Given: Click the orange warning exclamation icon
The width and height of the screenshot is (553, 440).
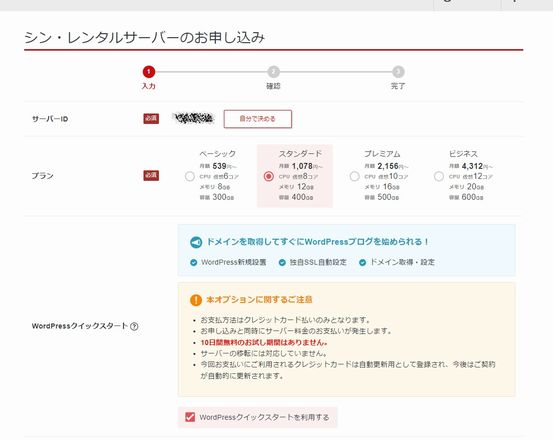Looking at the screenshot, I should (196, 300).
